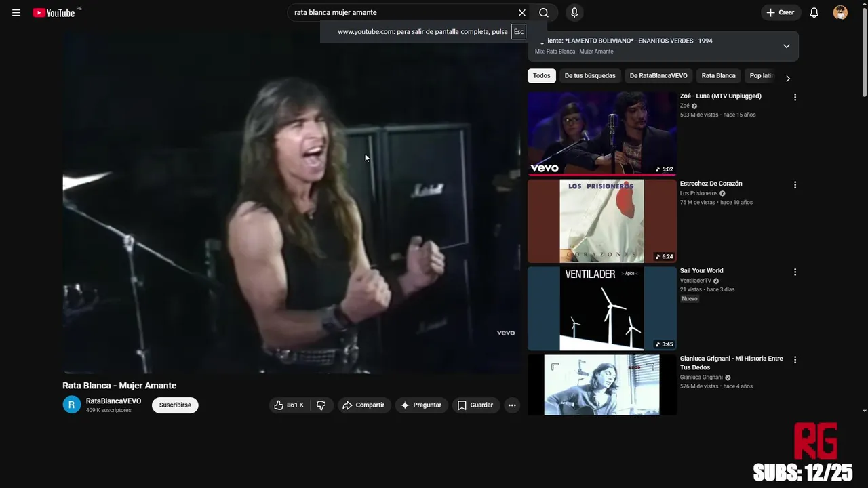Open the hamburger guide menu
Screen dimensions: 868x488
(x=16, y=13)
